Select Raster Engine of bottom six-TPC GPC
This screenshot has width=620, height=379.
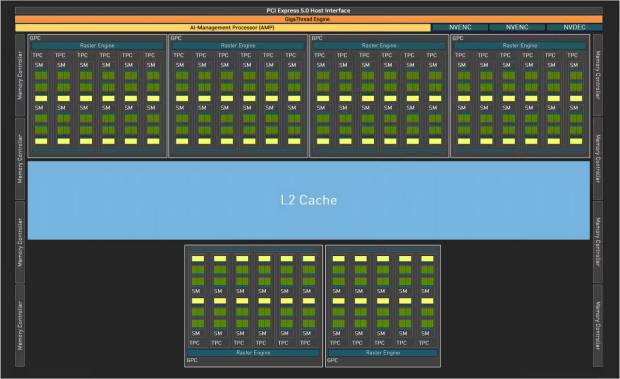pyautogui.click(x=253, y=353)
